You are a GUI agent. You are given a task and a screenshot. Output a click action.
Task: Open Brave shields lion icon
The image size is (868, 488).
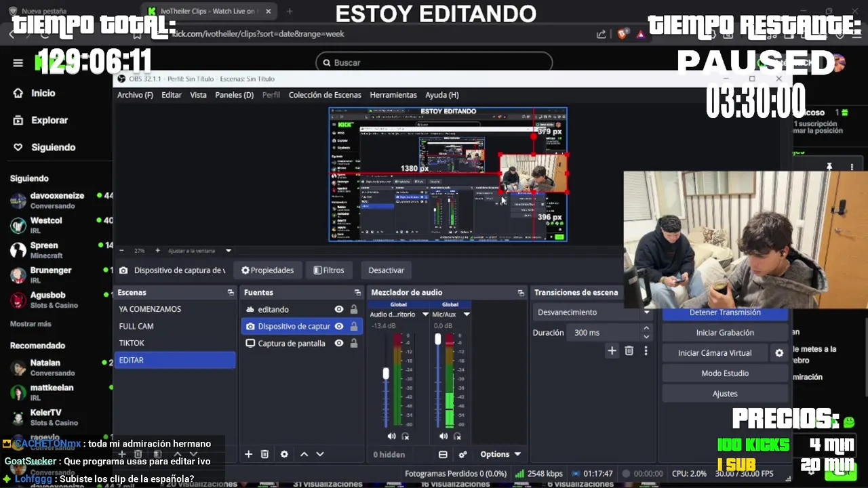tap(622, 34)
